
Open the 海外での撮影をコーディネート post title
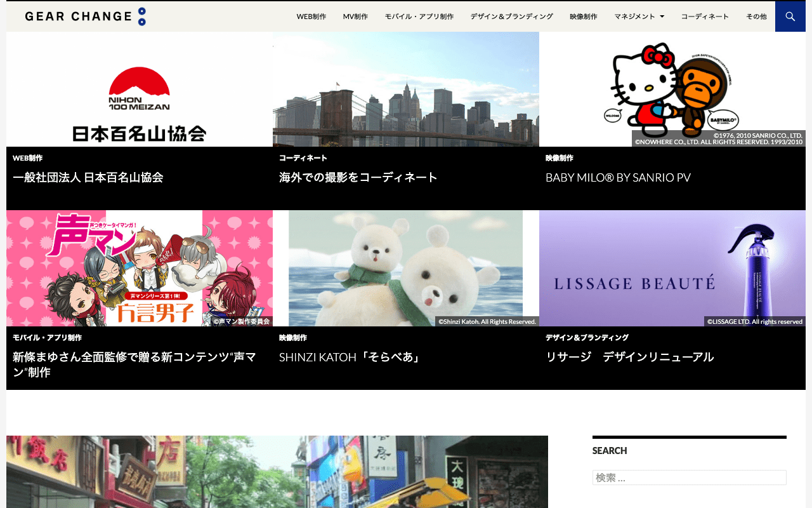pos(358,177)
